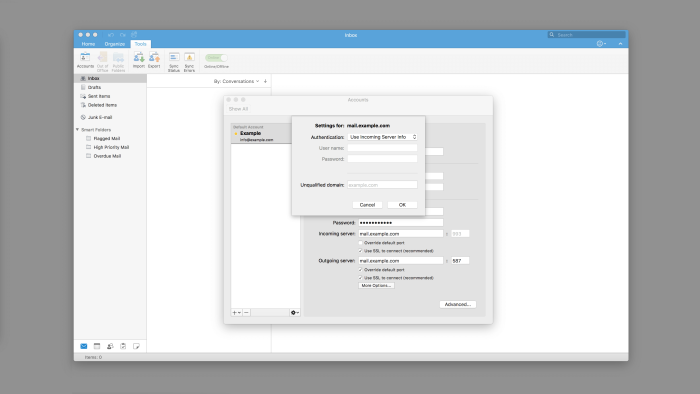The image size is (700, 394).
Task: Click OK in the settings sheet
Action: click(402, 205)
